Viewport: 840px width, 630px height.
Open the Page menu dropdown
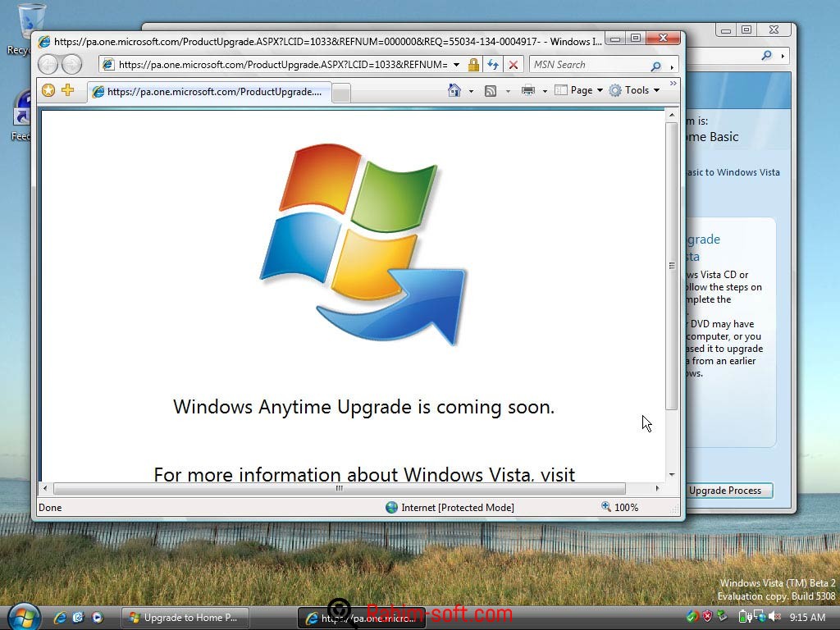pyautogui.click(x=578, y=90)
